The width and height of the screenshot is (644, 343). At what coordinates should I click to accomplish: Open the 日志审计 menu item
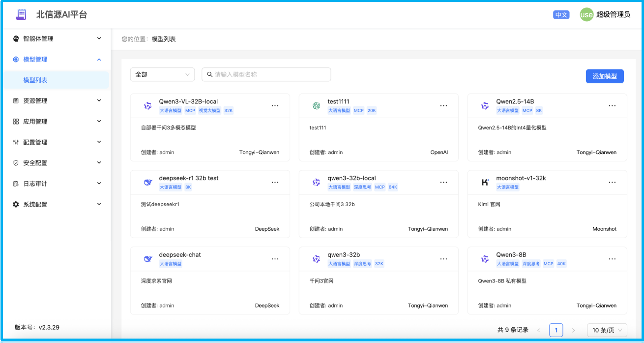[56, 184]
